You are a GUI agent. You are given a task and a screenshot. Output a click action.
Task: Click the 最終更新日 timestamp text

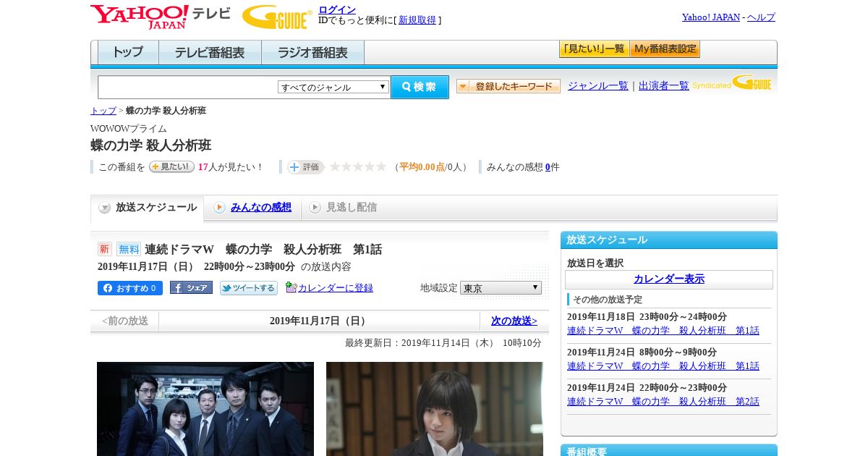click(443, 343)
